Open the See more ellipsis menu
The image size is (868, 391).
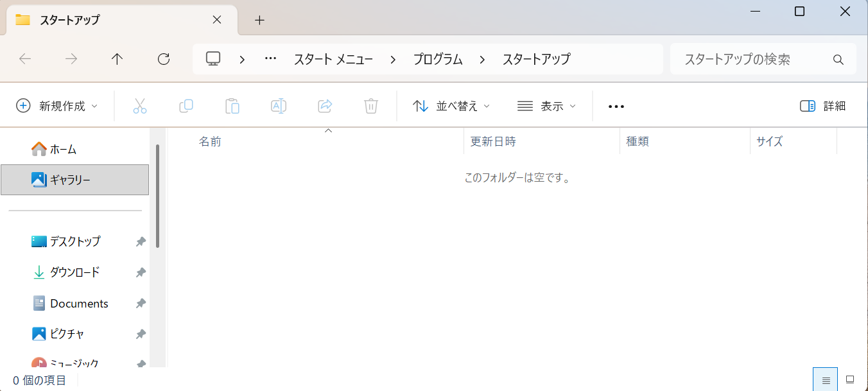[x=616, y=107]
